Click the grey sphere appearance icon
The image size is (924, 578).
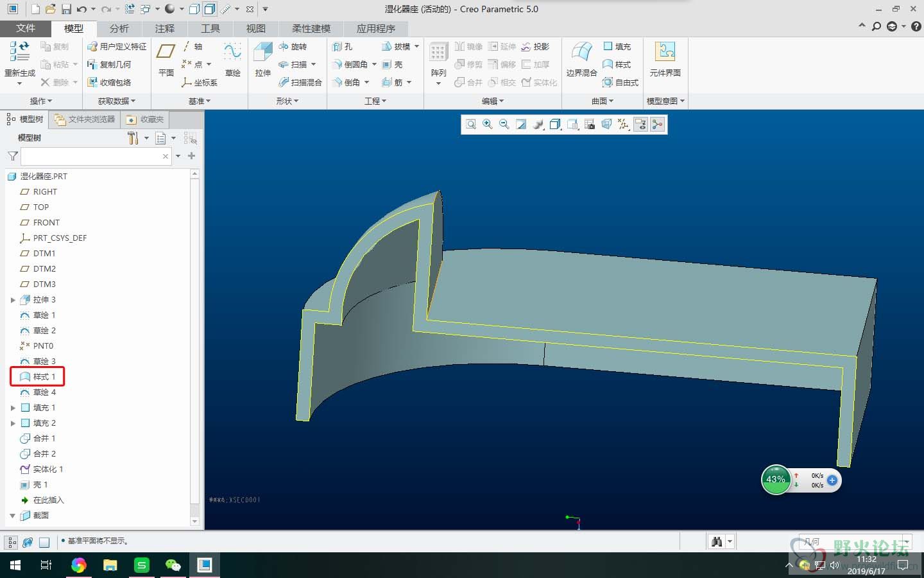pyautogui.click(x=169, y=9)
